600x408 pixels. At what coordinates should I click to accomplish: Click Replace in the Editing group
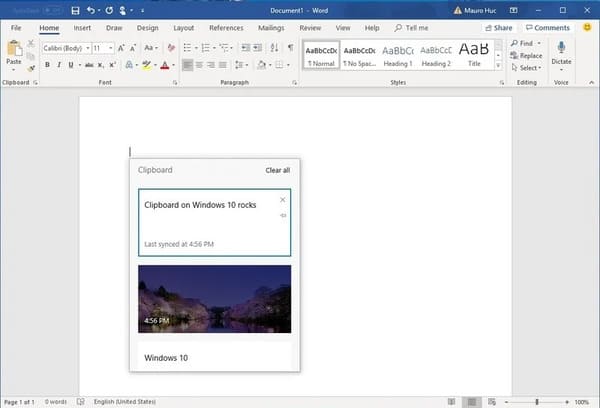coord(526,55)
